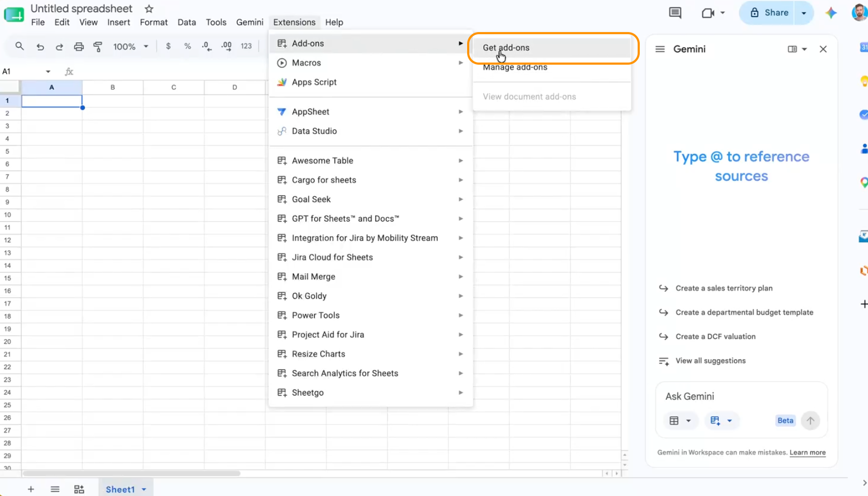
Task: Open Gemini table source dropdown
Action: (x=680, y=421)
